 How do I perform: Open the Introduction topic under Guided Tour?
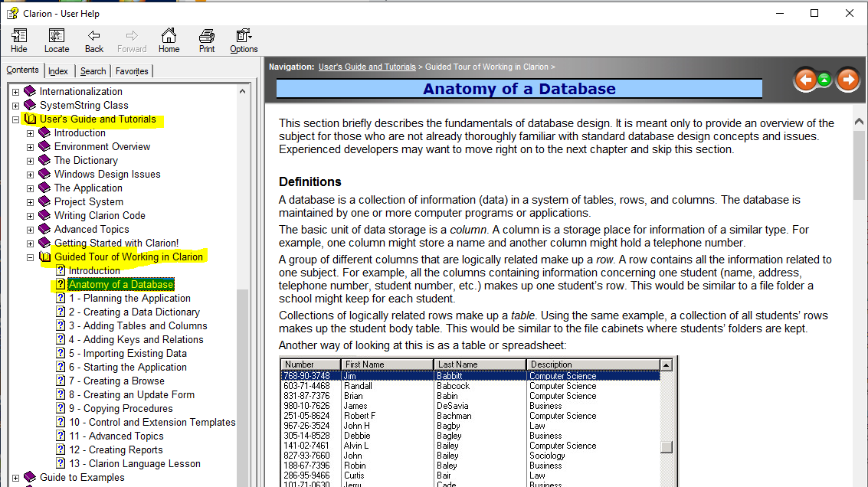(x=94, y=270)
